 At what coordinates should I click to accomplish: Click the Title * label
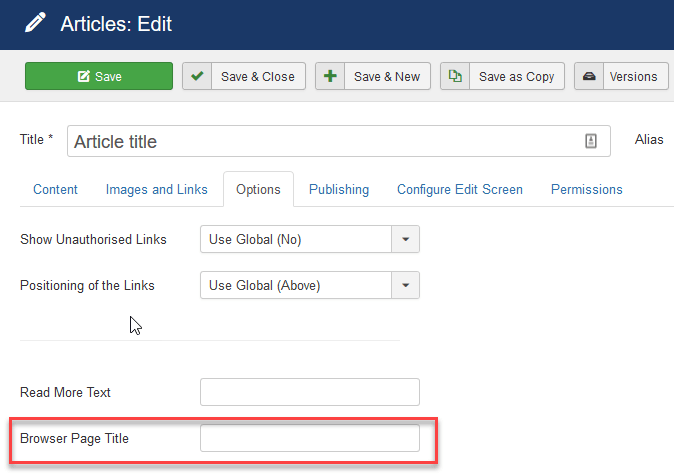click(x=37, y=139)
